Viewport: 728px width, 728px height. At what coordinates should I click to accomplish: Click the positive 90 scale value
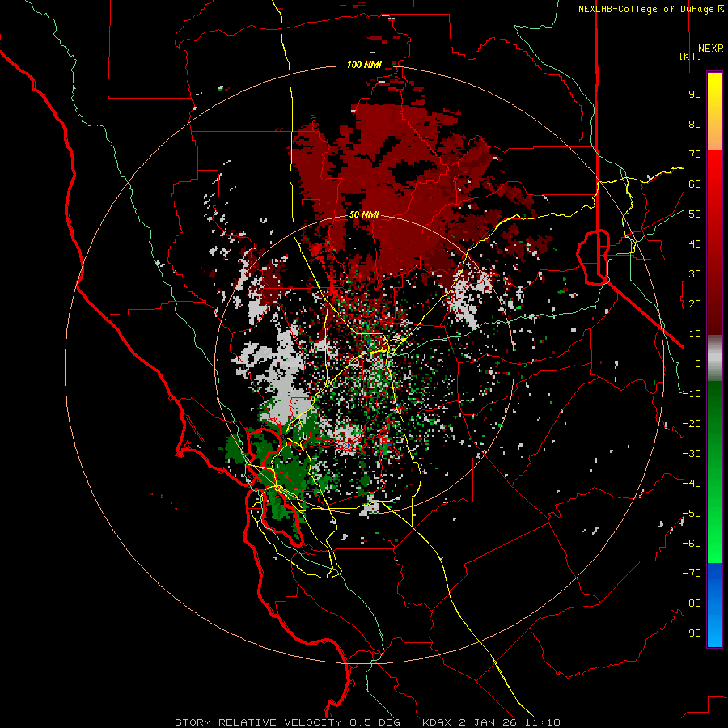(x=695, y=95)
